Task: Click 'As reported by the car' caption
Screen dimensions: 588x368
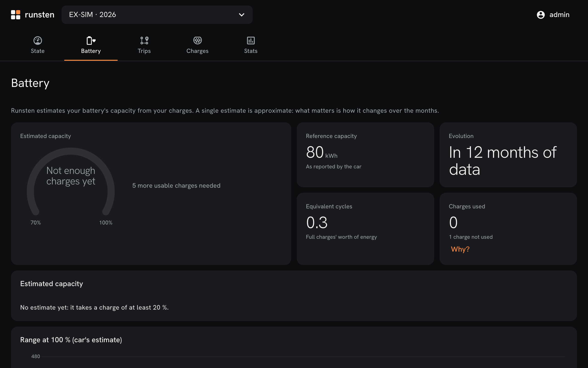Action: 334,167
